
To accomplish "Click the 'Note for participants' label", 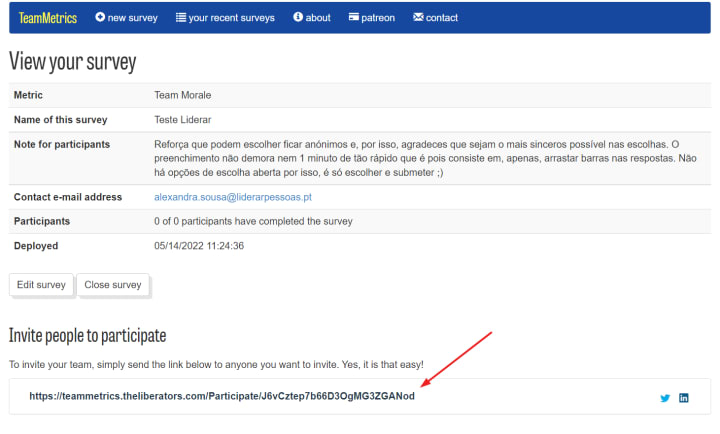I will pyautogui.click(x=62, y=144).
